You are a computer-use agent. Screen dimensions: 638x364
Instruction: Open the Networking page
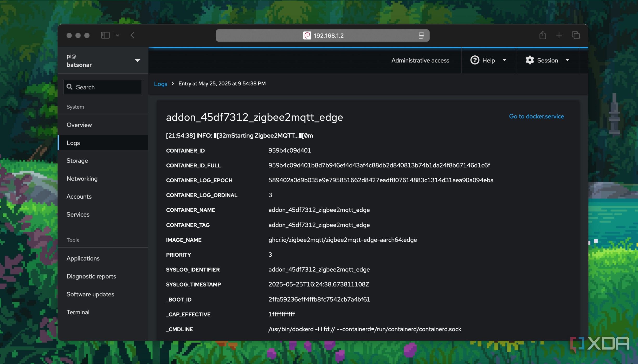[103, 179]
